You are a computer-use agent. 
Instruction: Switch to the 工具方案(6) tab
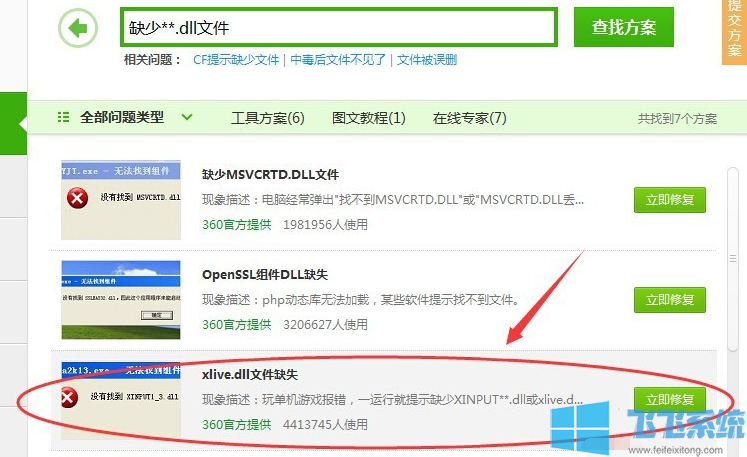(267, 118)
